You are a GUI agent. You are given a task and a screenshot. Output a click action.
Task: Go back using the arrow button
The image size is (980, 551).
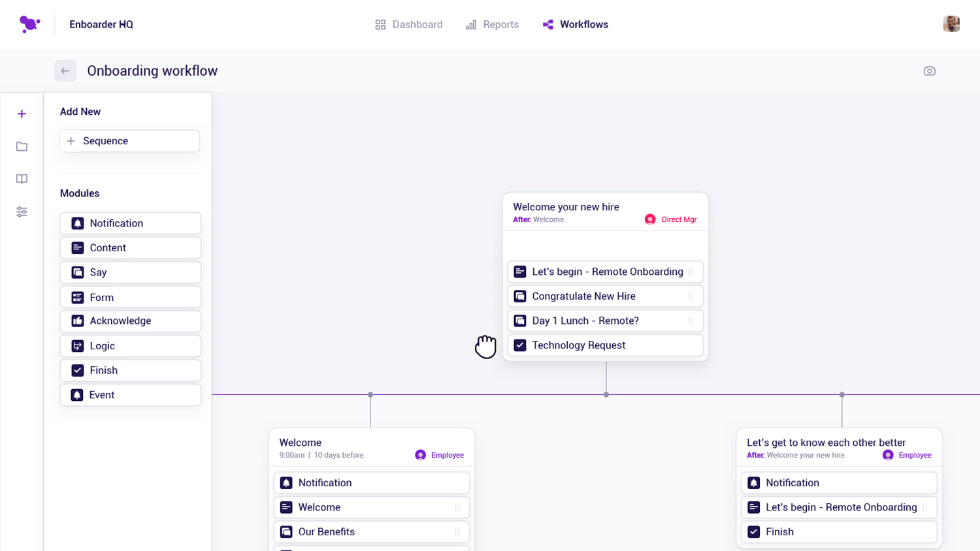[65, 71]
